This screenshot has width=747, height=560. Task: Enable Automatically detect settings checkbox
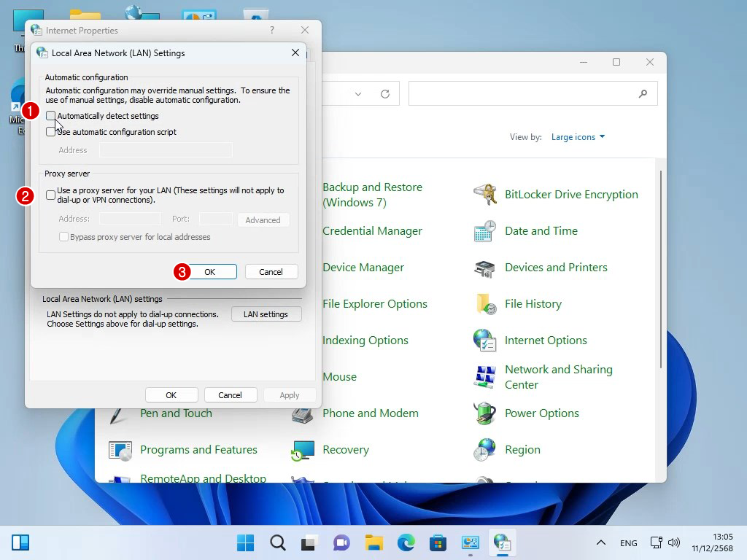pos(50,116)
